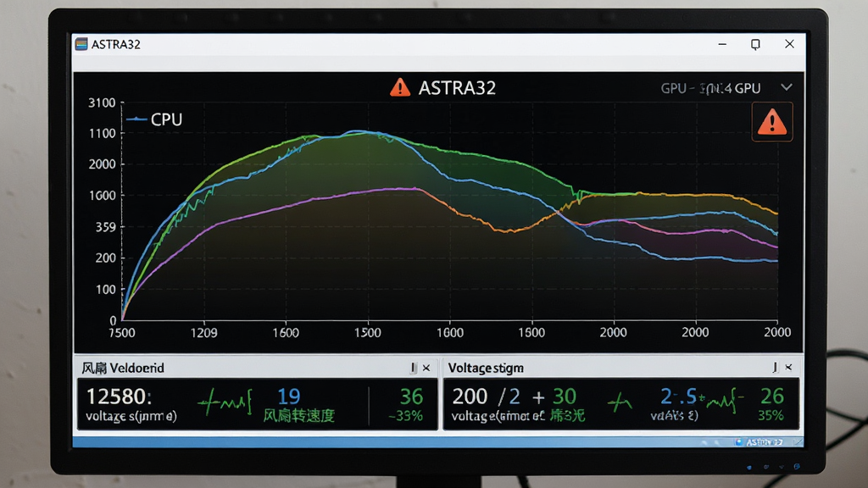This screenshot has height=488, width=868.
Task: Click the 1209 x-axis label
Action: point(203,332)
